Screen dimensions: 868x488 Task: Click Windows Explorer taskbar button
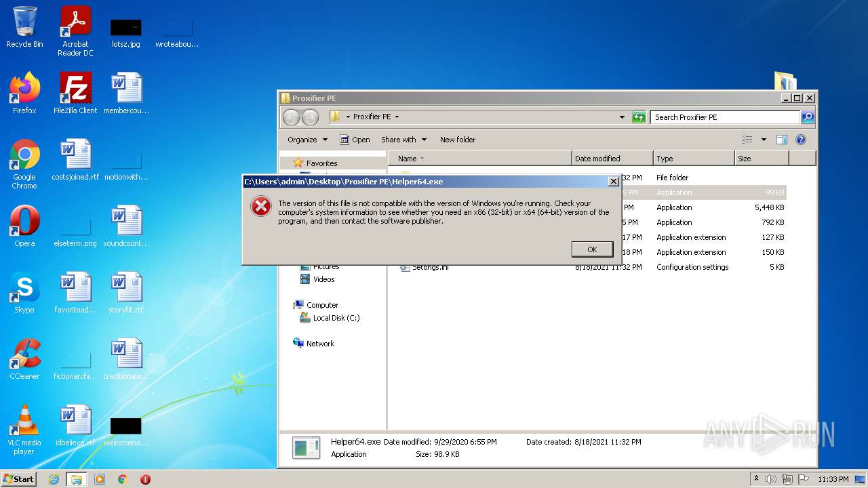tap(76, 479)
